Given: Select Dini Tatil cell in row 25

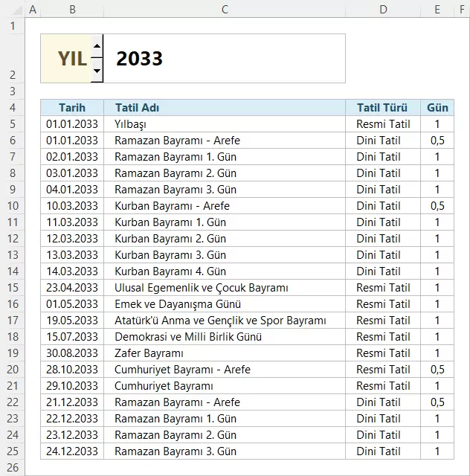Looking at the screenshot, I should [x=383, y=451].
